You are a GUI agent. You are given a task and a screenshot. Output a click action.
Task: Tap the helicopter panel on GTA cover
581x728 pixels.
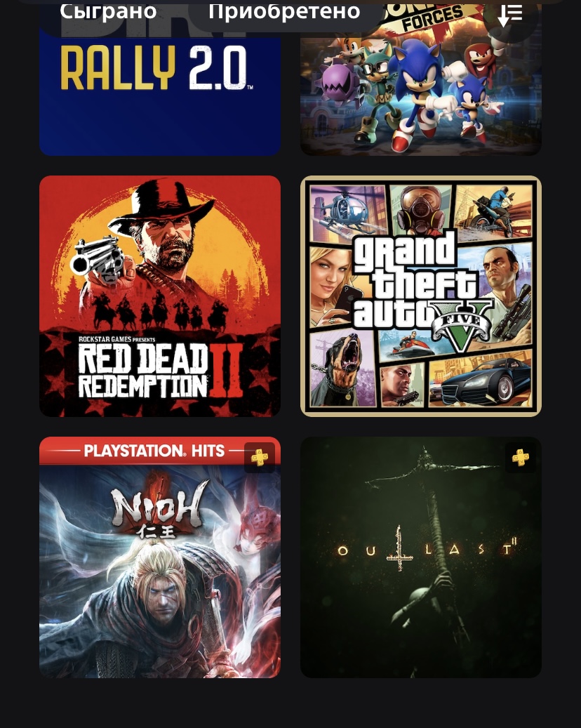(349, 213)
